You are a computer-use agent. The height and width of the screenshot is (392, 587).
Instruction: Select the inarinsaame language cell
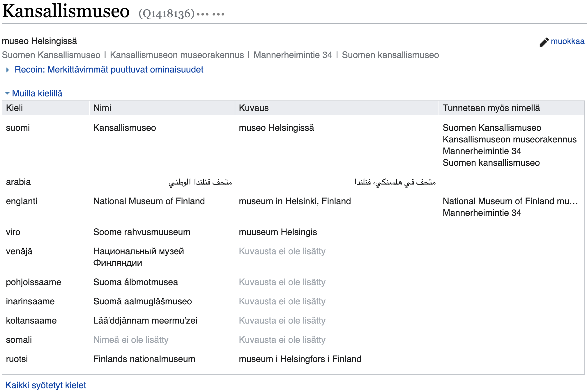tap(30, 301)
